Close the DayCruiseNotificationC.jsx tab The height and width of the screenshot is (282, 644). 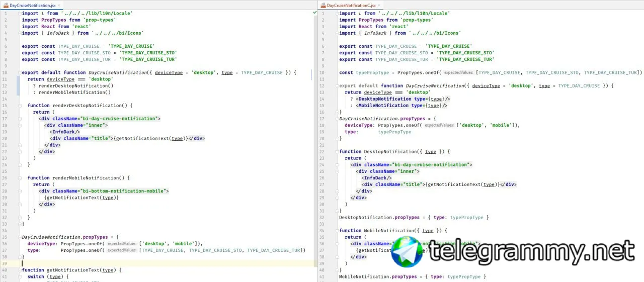pos(379,5)
